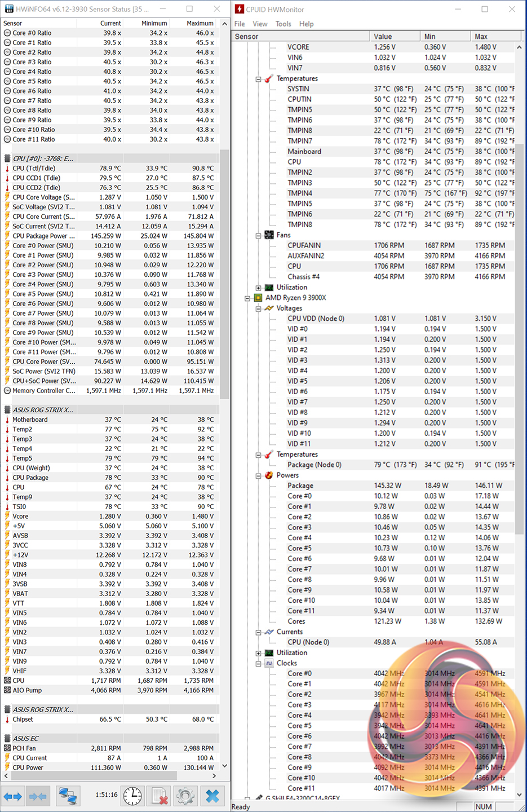The image size is (527, 812).
Task: Open the Help menu in HWMonitor
Action: tap(307, 24)
